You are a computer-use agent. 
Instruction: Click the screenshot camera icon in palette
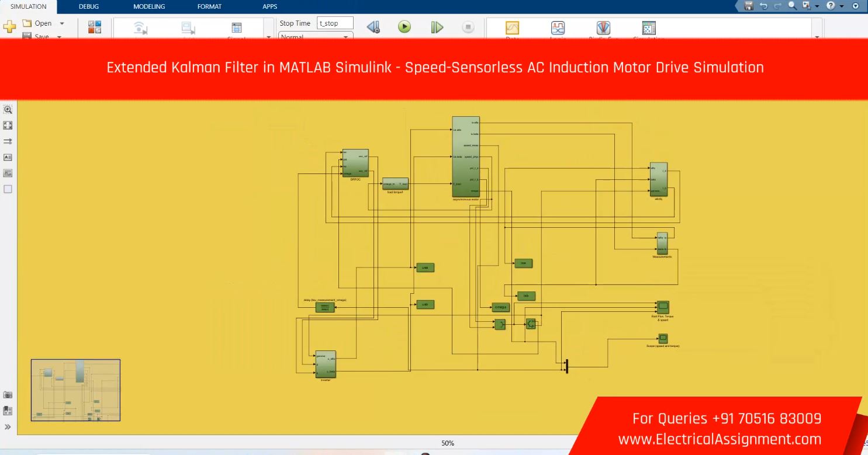(8, 395)
